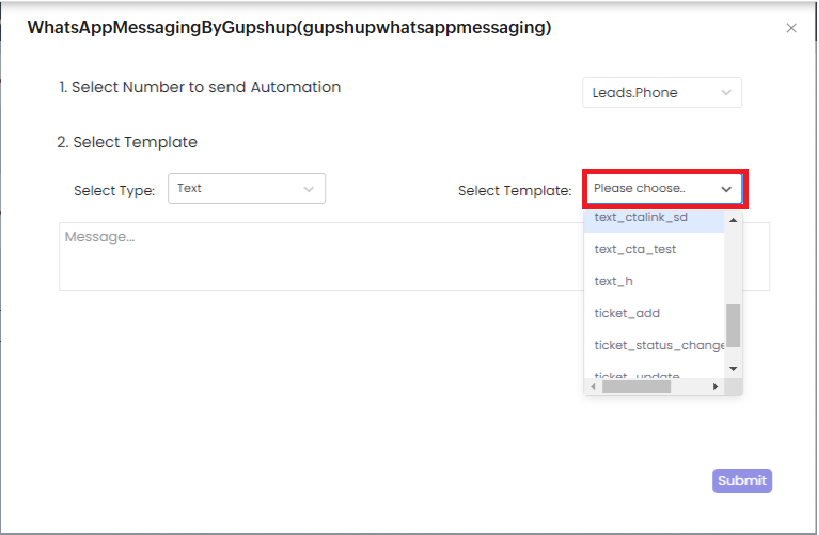Click the template list scroll down arrow
This screenshot has width=819, height=535.
(733, 369)
